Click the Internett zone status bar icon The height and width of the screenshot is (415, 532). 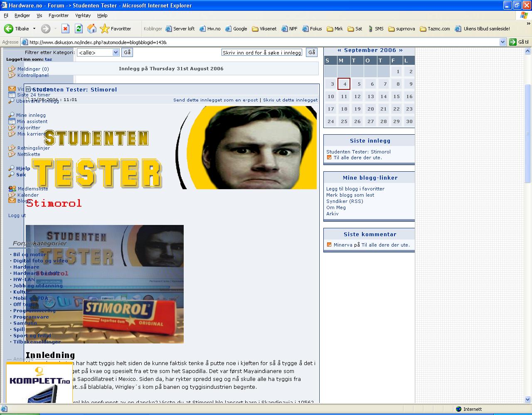458,409
